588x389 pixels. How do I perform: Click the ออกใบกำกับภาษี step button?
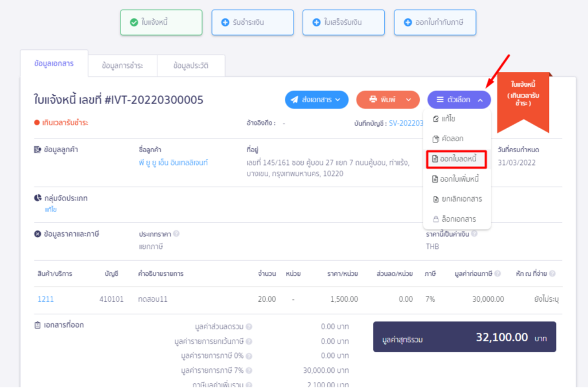435,22
